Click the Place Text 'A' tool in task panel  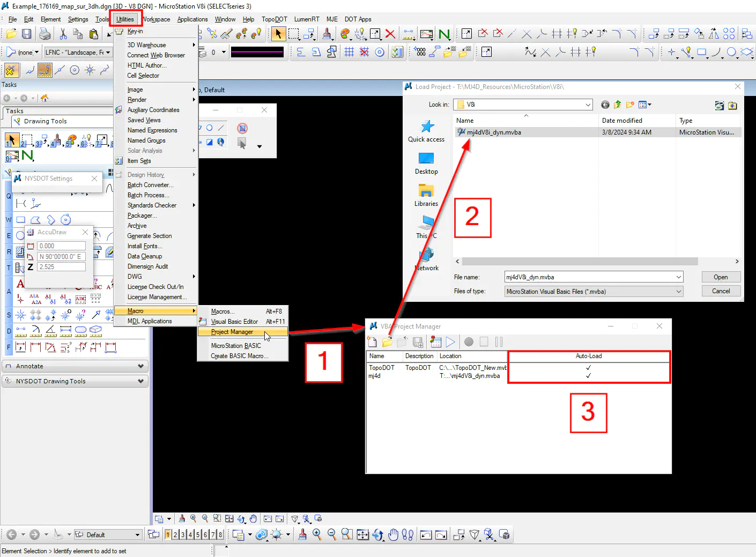coord(20,284)
